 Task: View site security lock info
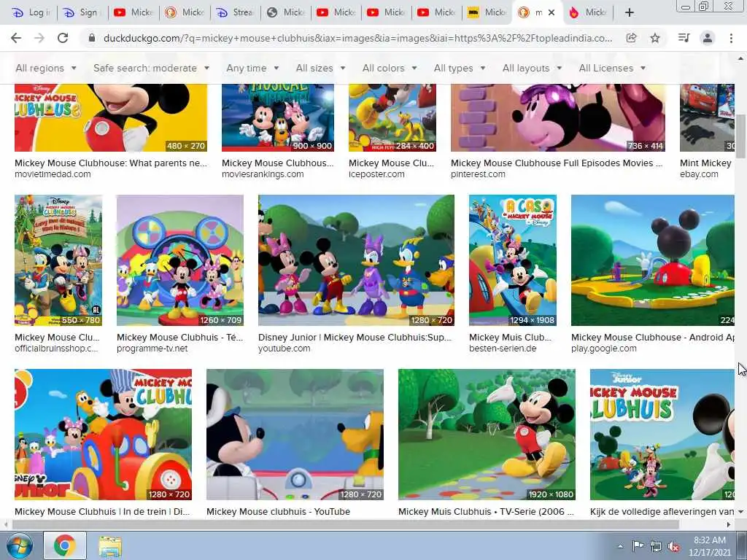92,38
